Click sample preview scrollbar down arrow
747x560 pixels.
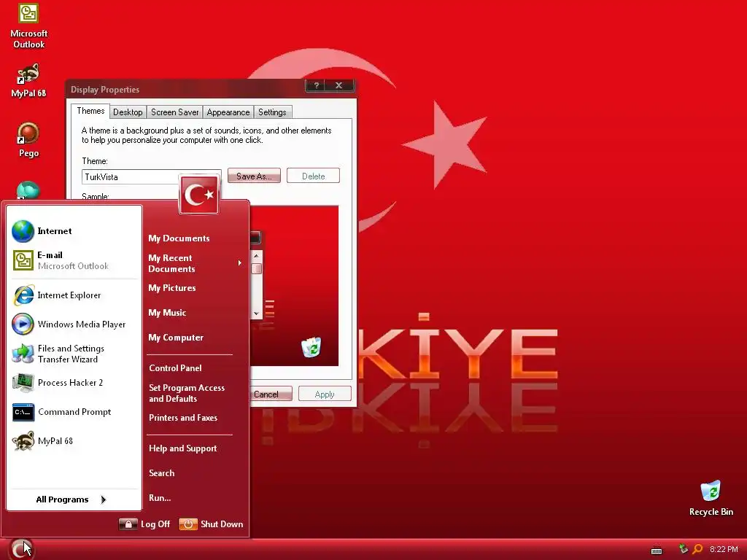pos(256,313)
